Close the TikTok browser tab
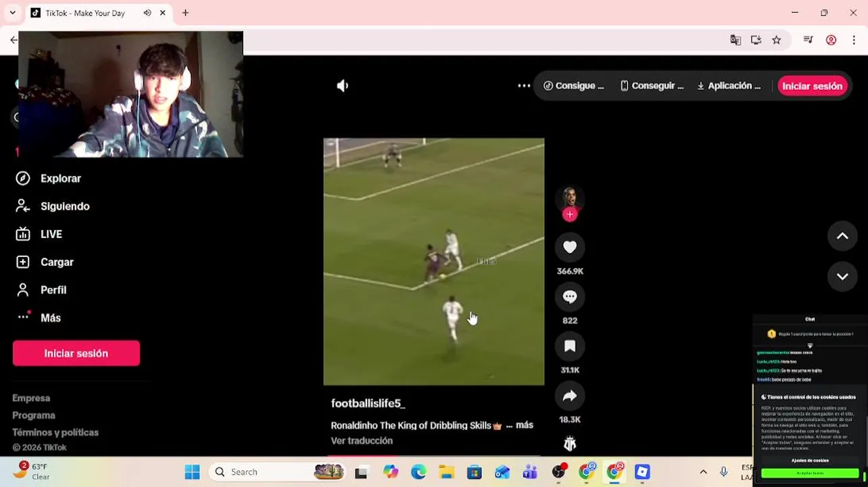The image size is (868, 487). (163, 13)
